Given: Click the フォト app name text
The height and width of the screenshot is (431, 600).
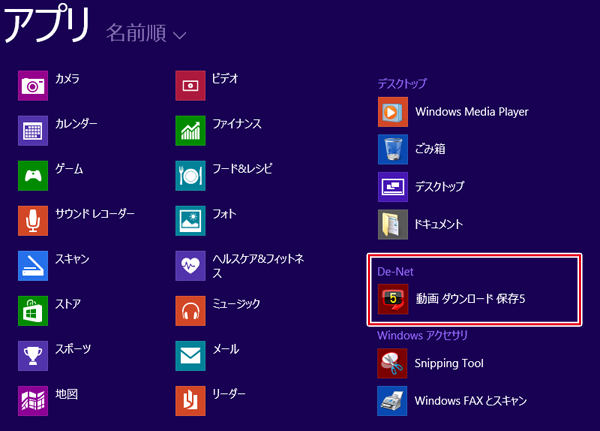Looking at the screenshot, I should point(224,214).
